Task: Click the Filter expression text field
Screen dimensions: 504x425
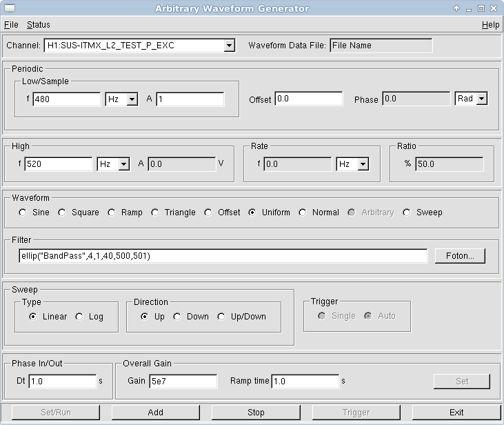Action: (x=223, y=256)
